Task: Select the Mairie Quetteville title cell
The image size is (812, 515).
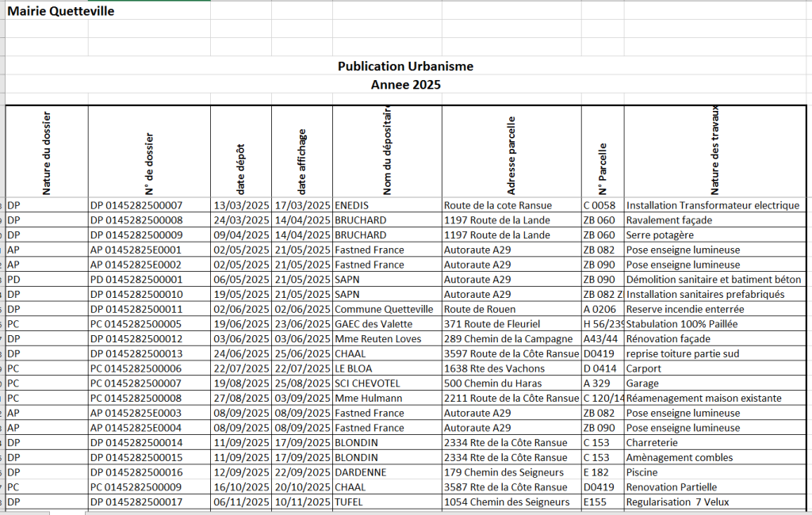Action: click(61, 11)
